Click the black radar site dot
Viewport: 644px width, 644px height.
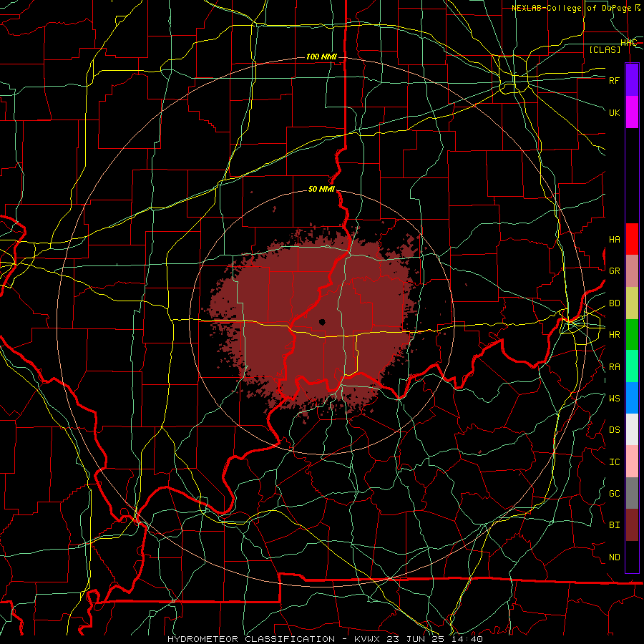tap(322, 322)
